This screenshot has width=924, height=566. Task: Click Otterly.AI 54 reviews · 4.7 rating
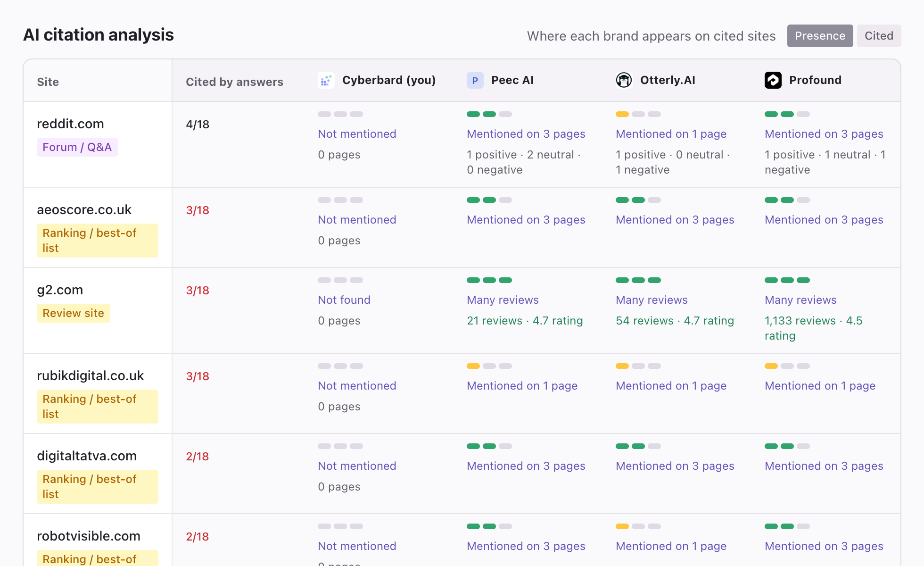[675, 321]
